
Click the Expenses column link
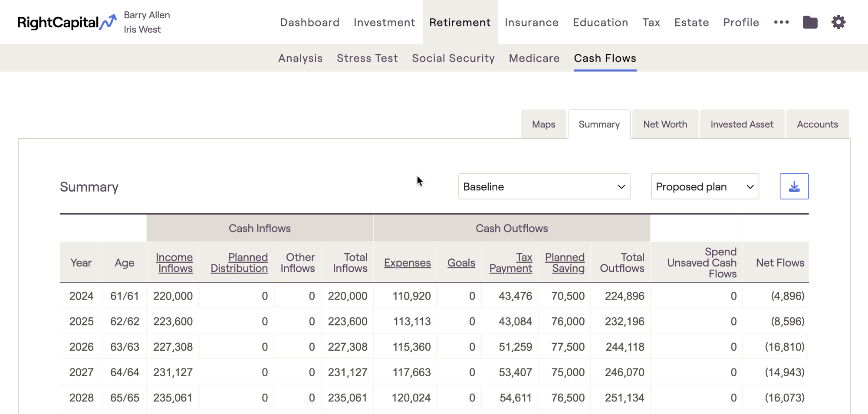[408, 263]
